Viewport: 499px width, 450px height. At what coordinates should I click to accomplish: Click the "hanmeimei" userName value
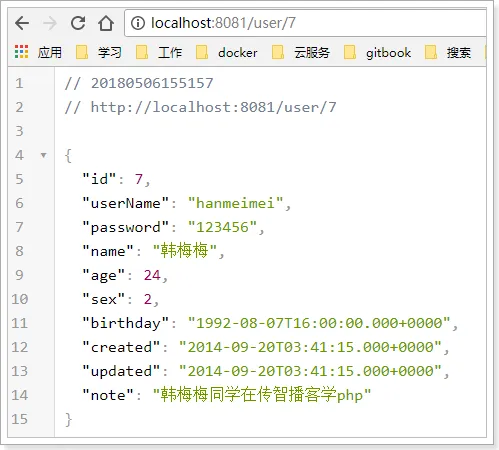(x=235, y=203)
